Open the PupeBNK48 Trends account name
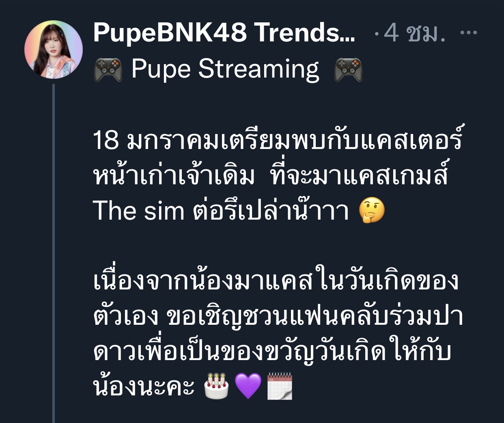The height and width of the screenshot is (423, 504). [224, 32]
